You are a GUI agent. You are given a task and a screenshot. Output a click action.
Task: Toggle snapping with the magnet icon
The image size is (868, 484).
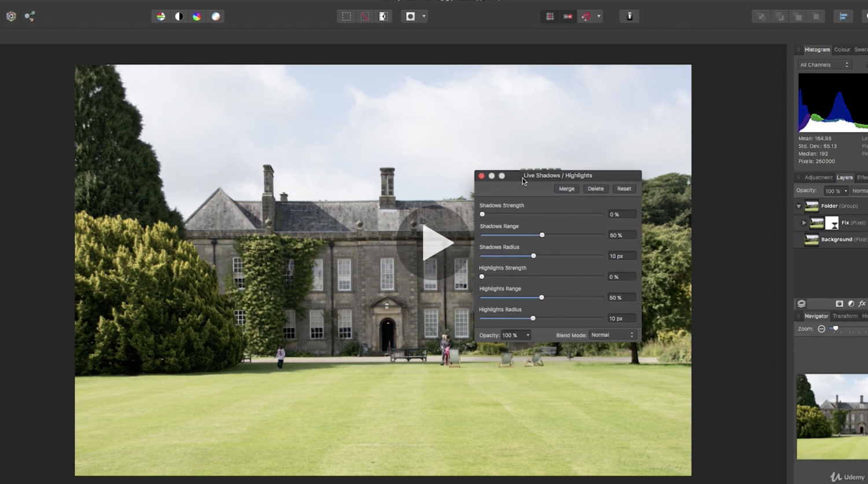point(586,16)
